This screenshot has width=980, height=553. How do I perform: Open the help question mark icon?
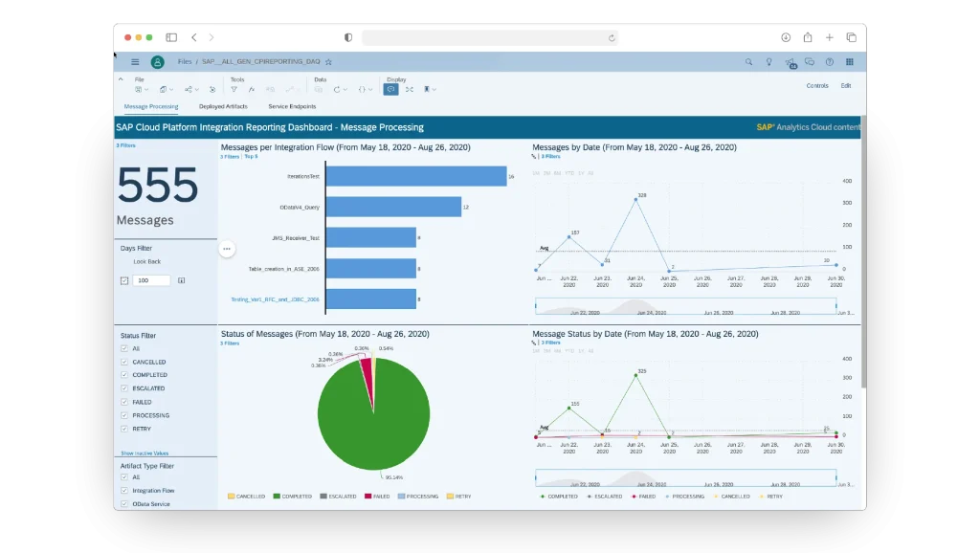(x=830, y=62)
